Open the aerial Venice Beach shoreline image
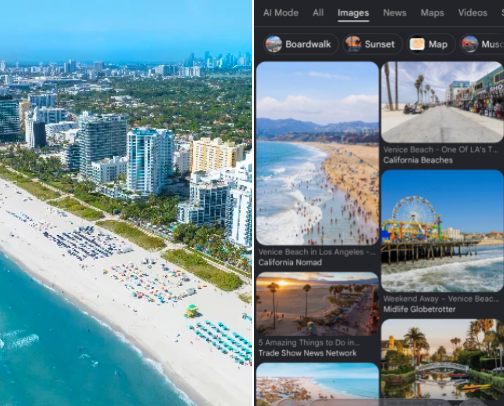This screenshot has width=504, height=406. point(317,153)
